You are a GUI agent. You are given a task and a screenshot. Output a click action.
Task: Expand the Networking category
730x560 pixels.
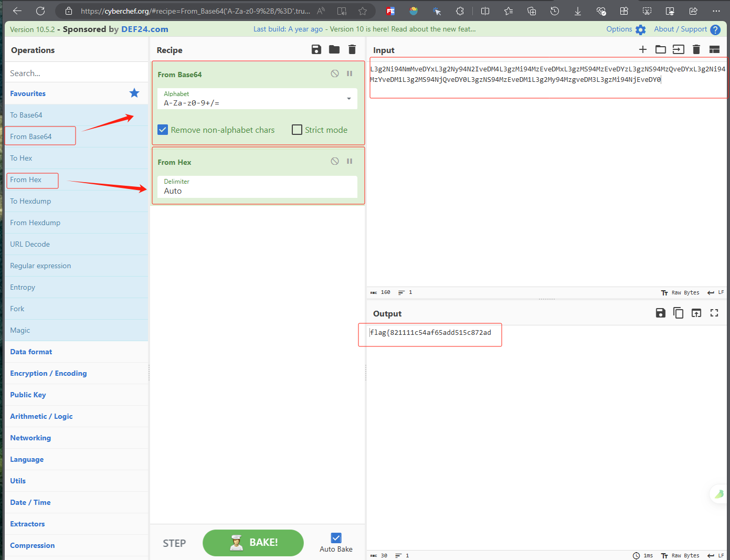coord(77,438)
